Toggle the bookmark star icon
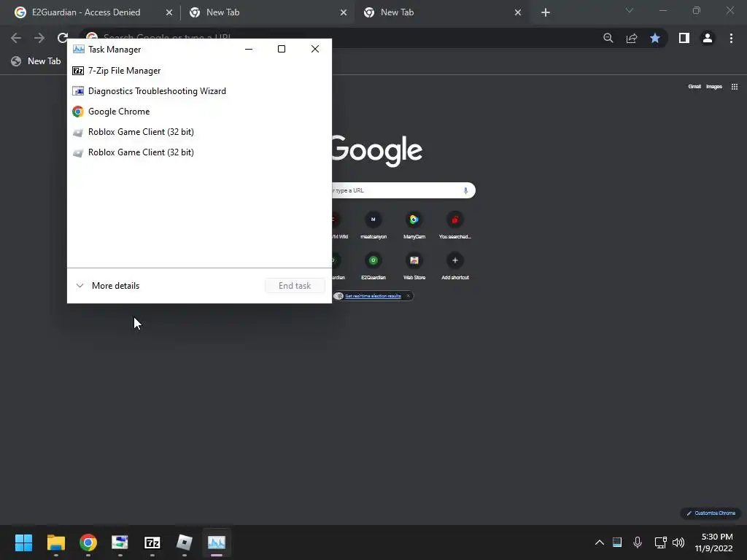 click(655, 38)
